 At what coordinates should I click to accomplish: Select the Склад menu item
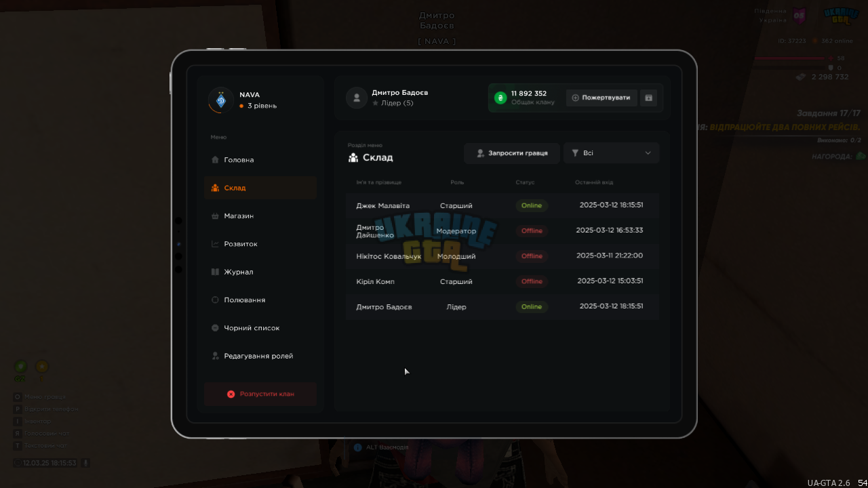pos(260,188)
